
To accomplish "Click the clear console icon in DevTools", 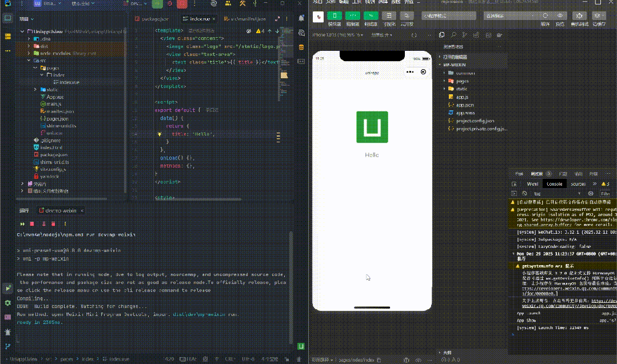I will (x=524, y=194).
